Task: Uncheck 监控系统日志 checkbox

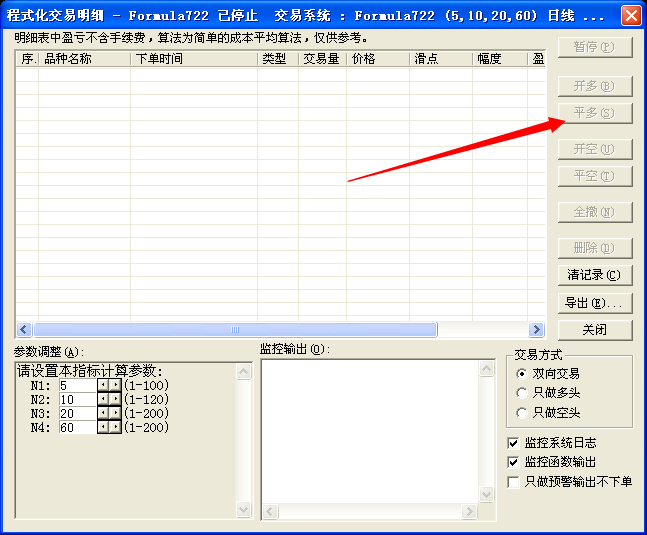Action: tap(513, 443)
